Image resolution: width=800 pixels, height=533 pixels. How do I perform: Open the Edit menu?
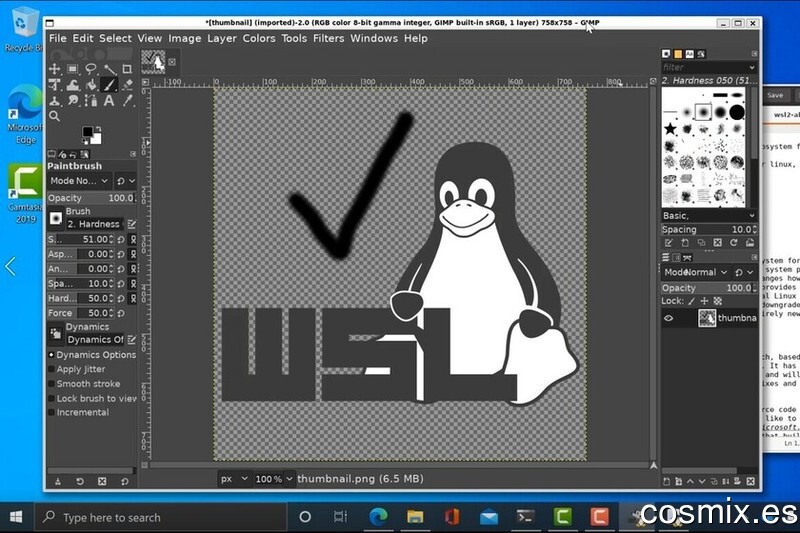83,38
